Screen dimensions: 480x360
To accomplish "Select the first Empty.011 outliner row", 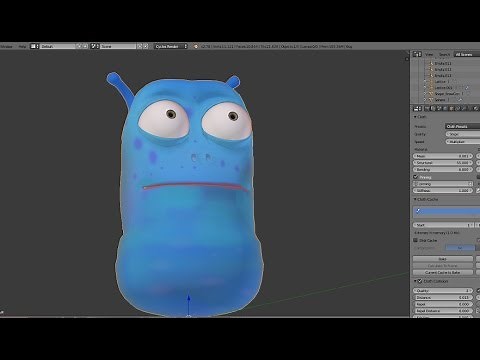I will pos(443,63).
